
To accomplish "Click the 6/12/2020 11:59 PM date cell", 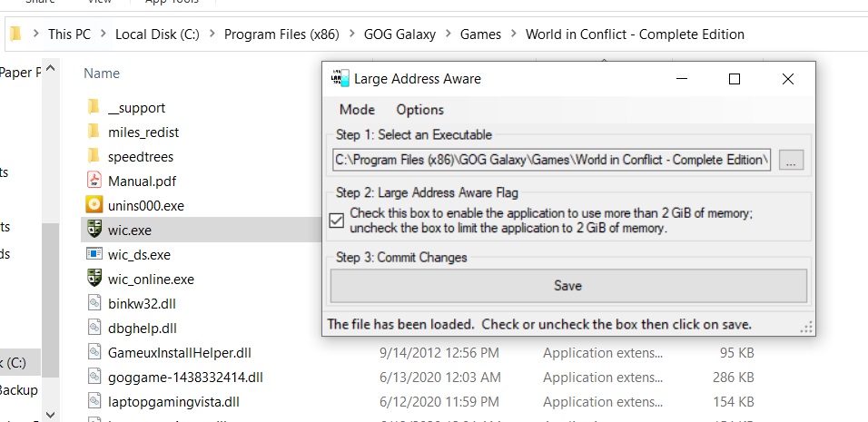I will (x=439, y=401).
